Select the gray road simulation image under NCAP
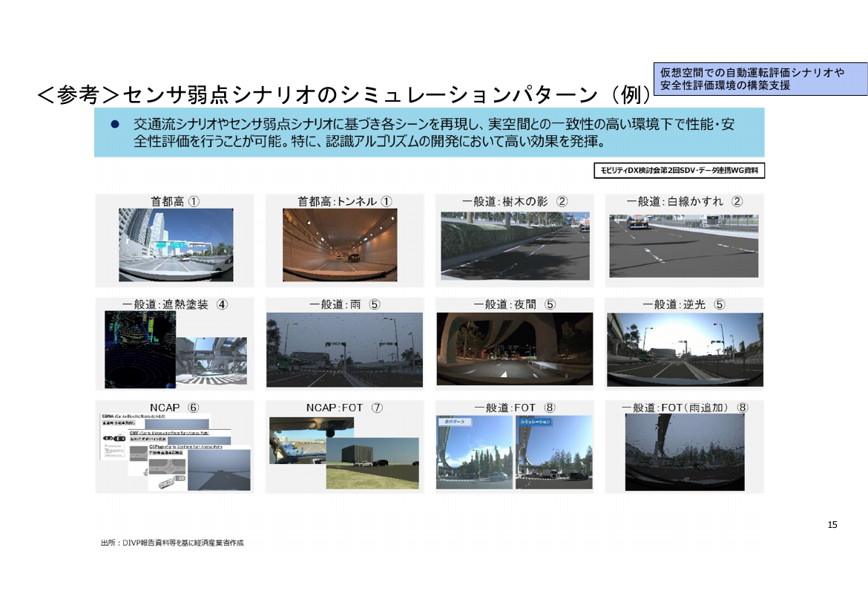Image resolution: width=868 pixels, height=614 pixels. [x=219, y=470]
